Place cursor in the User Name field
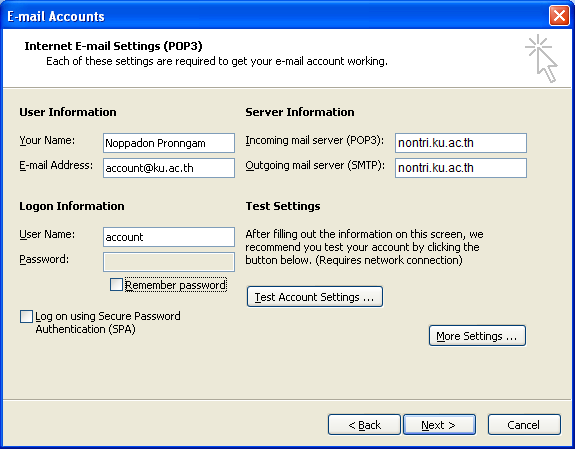 169,237
